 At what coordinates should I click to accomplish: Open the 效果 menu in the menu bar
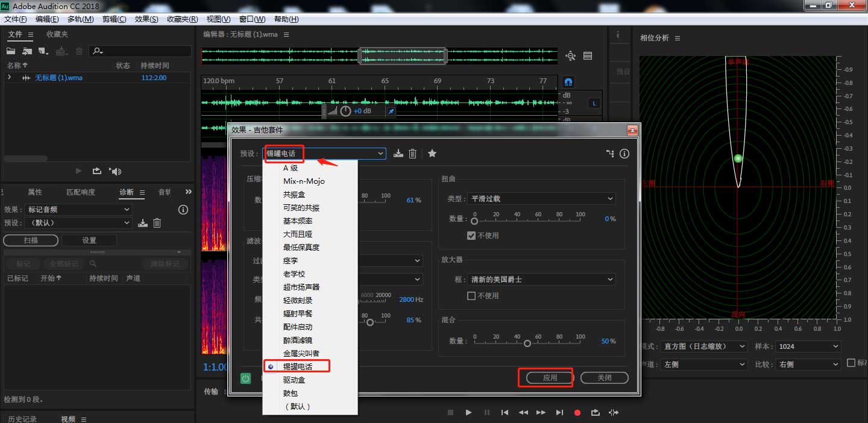[x=145, y=19]
